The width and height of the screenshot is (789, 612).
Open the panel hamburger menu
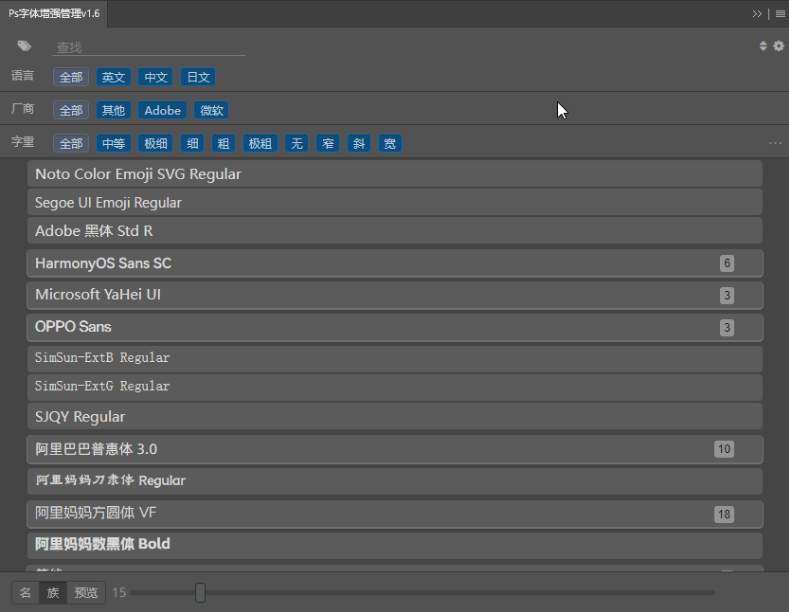point(779,14)
